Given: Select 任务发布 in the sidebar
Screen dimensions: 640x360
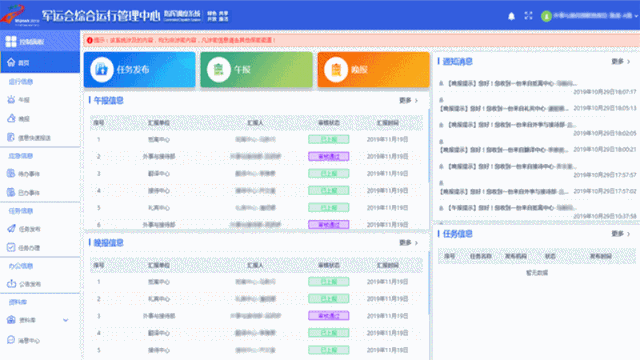Looking at the screenshot, I should click(40, 229).
